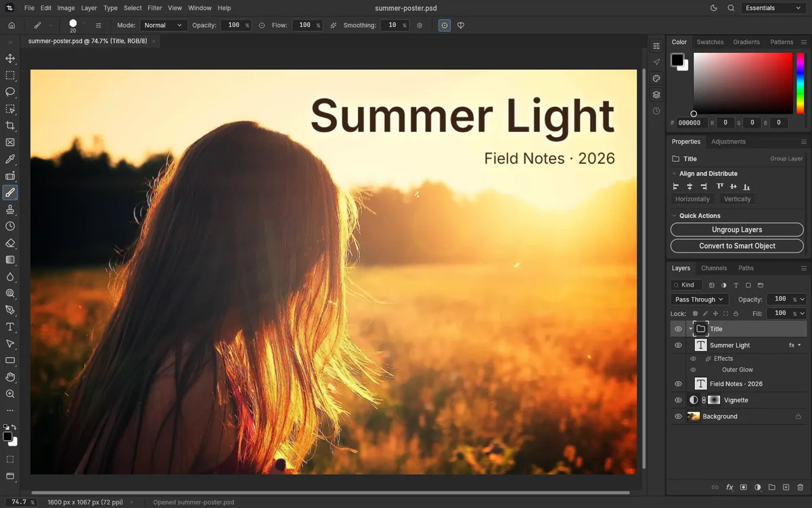Click the Smoothing value field
Image resolution: width=812 pixels, height=508 pixels.
394,25
